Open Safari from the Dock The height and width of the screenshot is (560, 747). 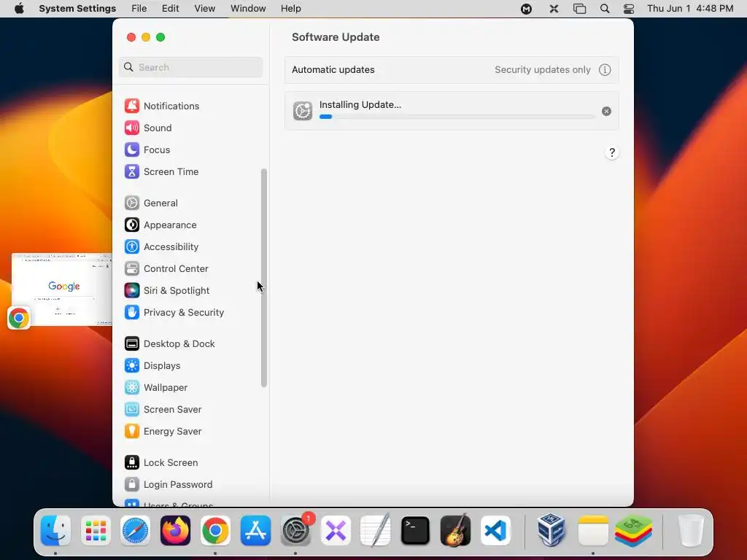135,531
